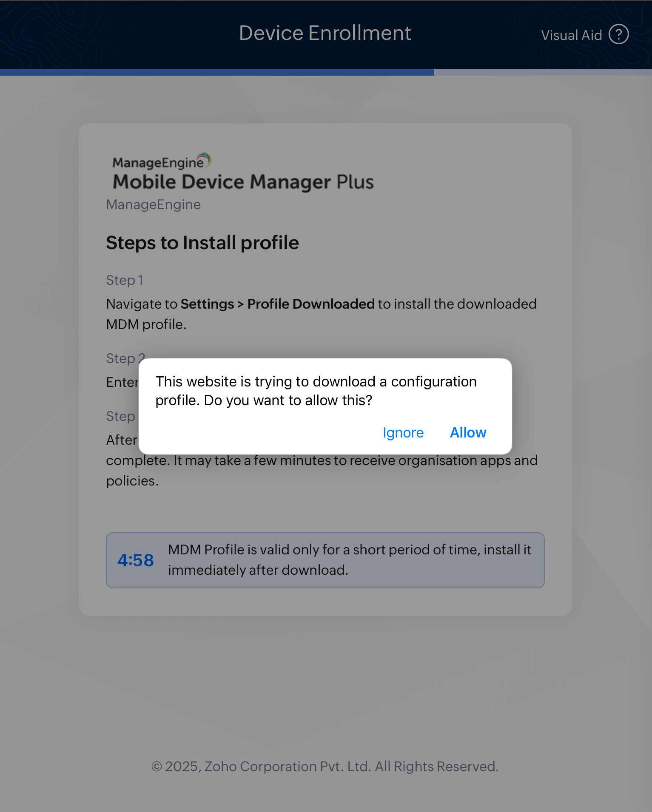Click the Zoho Corporation copyright footer

[x=325, y=767]
